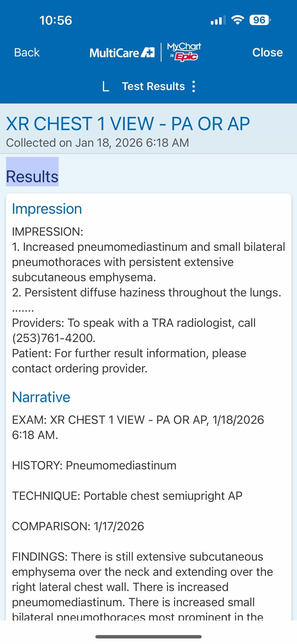Tap the battery level indicator
The image size is (297, 644).
(260, 20)
